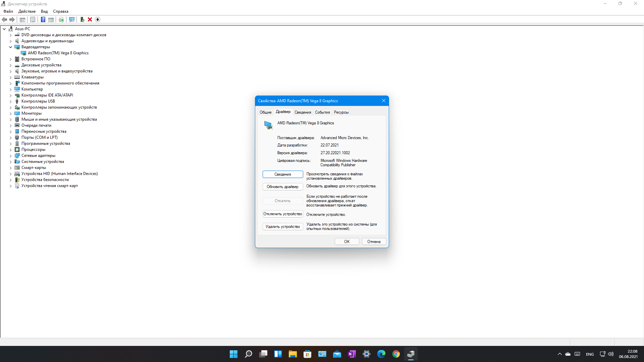Select the Смарт-карты tree item
Screen dimensions: 644x362
pos(34,168)
